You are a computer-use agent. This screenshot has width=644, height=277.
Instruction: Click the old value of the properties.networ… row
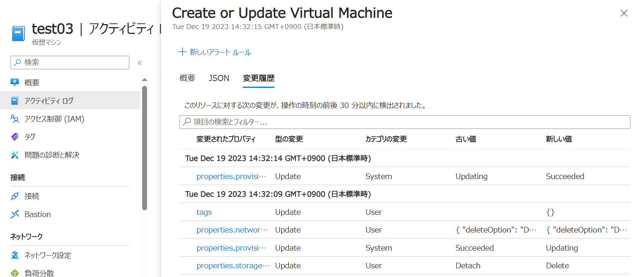[x=496, y=230]
